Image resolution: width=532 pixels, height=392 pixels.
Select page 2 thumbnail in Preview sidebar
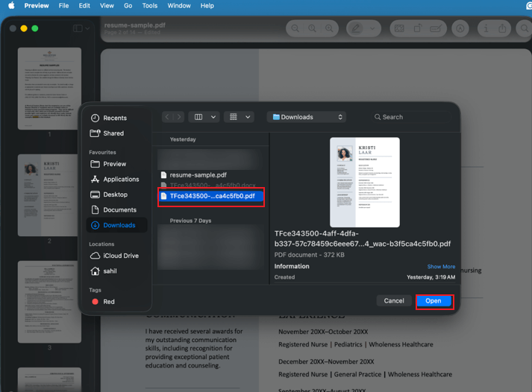tap(49, 195)
